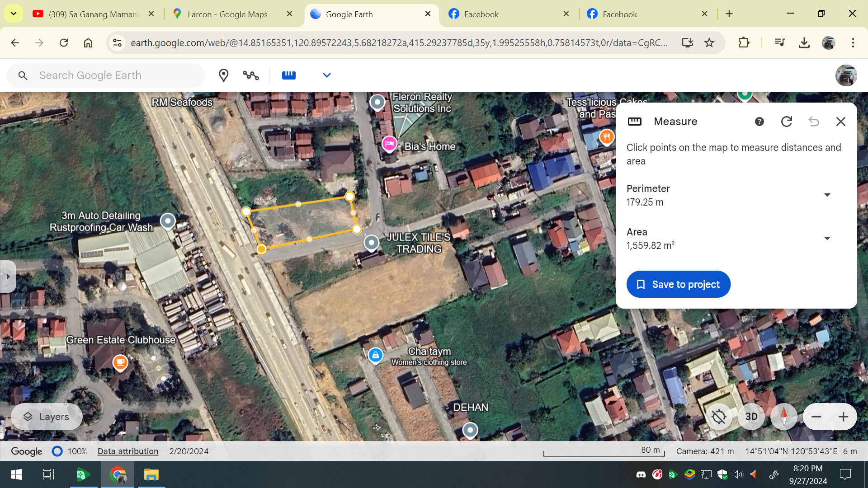Click the compass north-reset icon
Image resolution: width=868 pixels, height=488 pixels.
coord(784,417)
